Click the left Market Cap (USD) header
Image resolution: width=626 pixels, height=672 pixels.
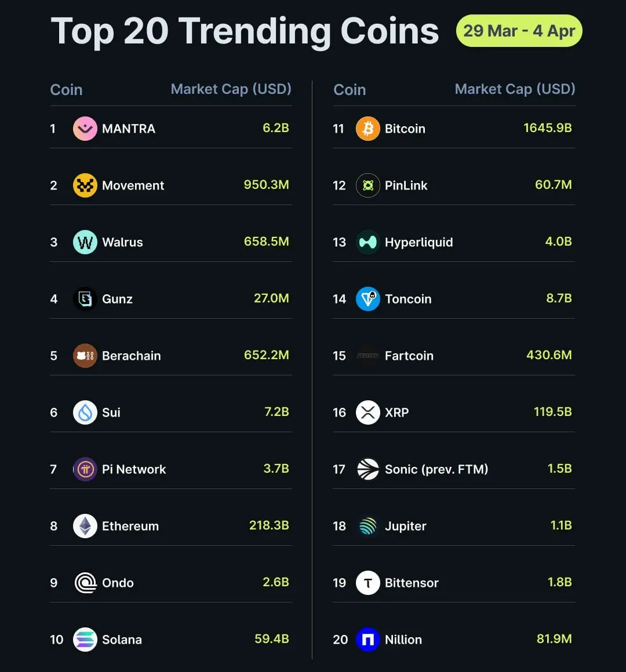click(x=231, y=89)
